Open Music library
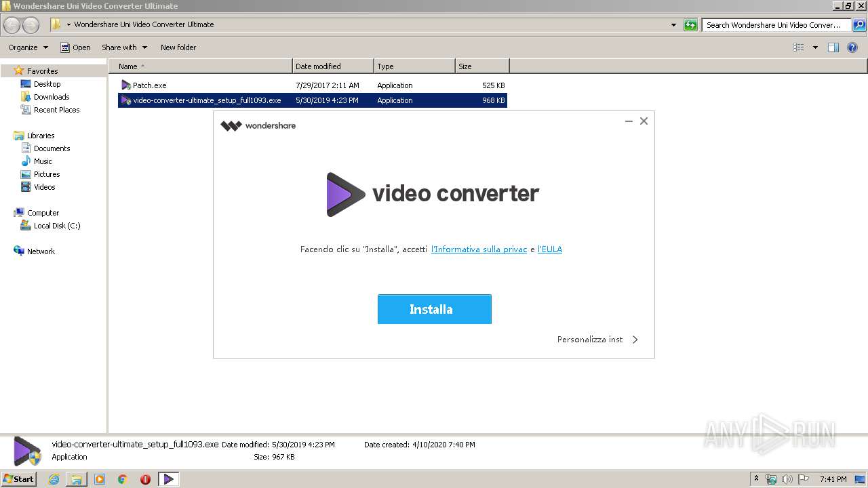The height and width of the screenshot is (488, 868). coord(43,161)
